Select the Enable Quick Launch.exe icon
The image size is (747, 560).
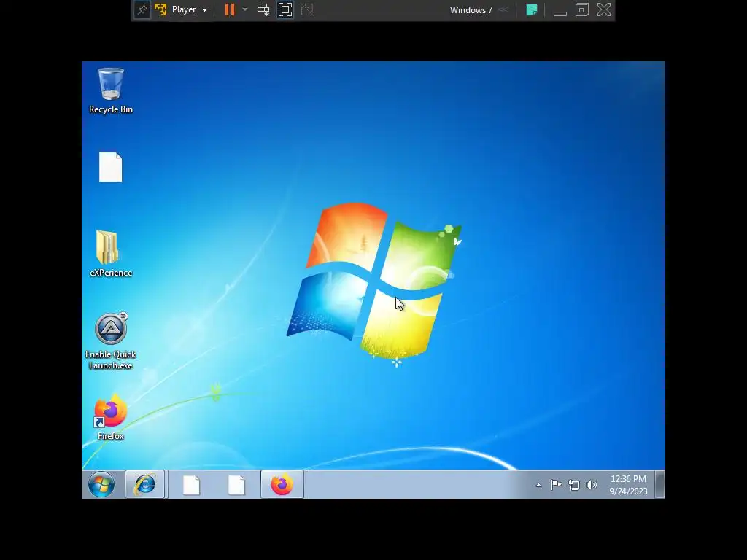coord(111,341)
